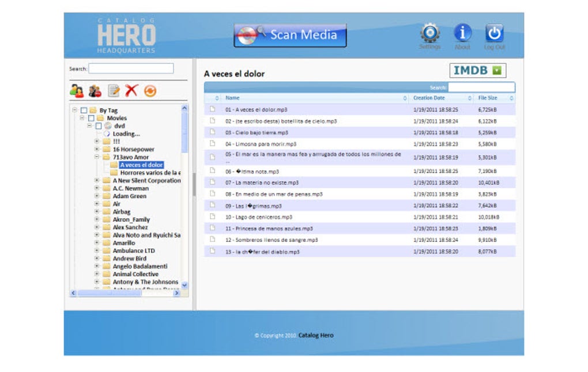Refresh the catalog tree with the orange refresh icon
This screenshot has width=588, height=372.
click(150, 90)
